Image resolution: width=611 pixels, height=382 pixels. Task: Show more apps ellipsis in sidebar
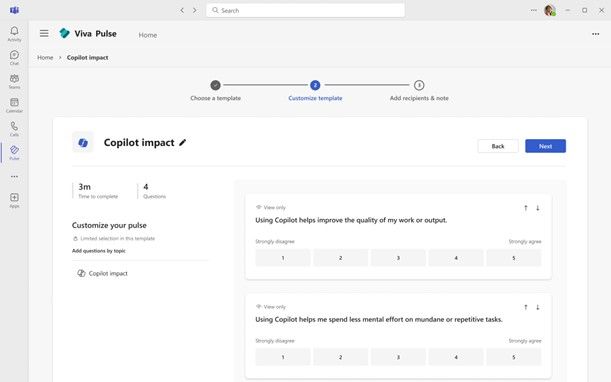point(14,177)
